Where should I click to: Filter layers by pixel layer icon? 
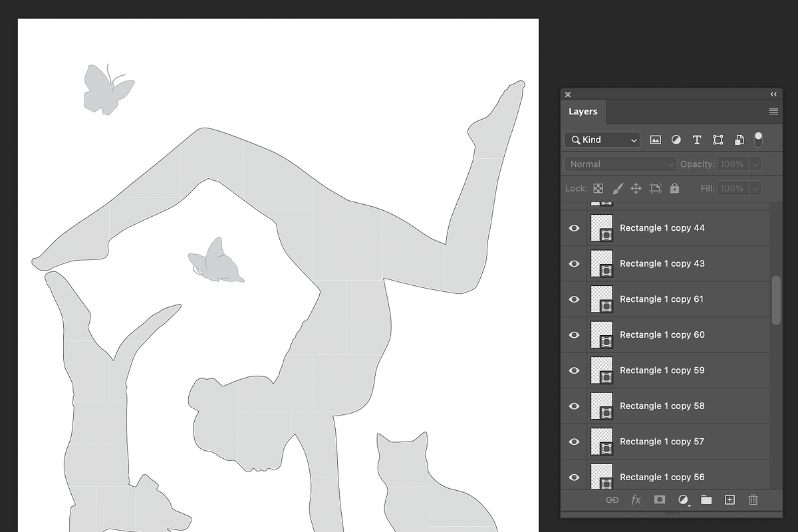tap(656, 140)
